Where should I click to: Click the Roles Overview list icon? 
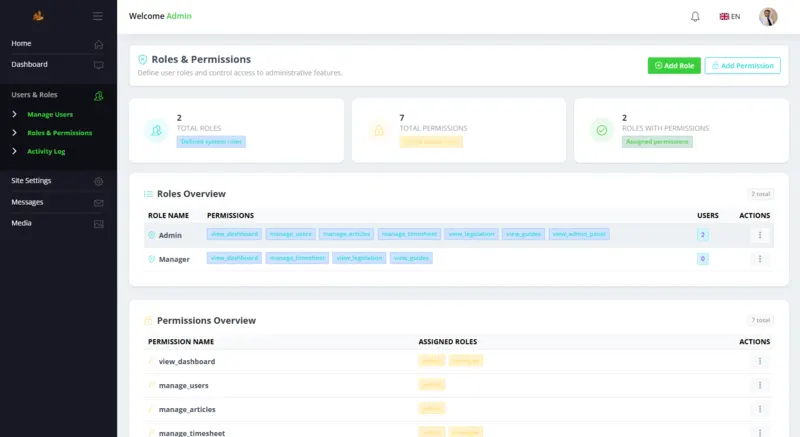pyautogui.click(x=148, y=194)
